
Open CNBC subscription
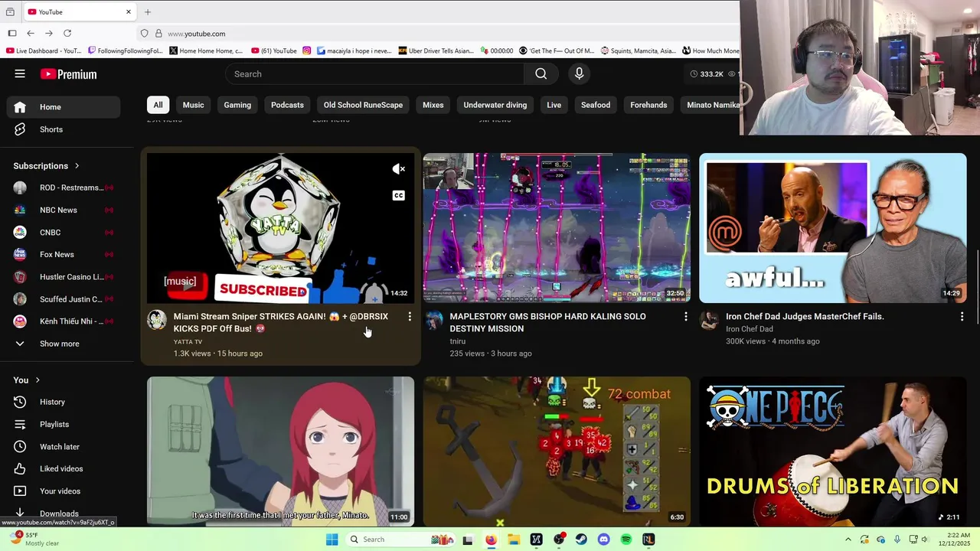(x=63, y=232)
